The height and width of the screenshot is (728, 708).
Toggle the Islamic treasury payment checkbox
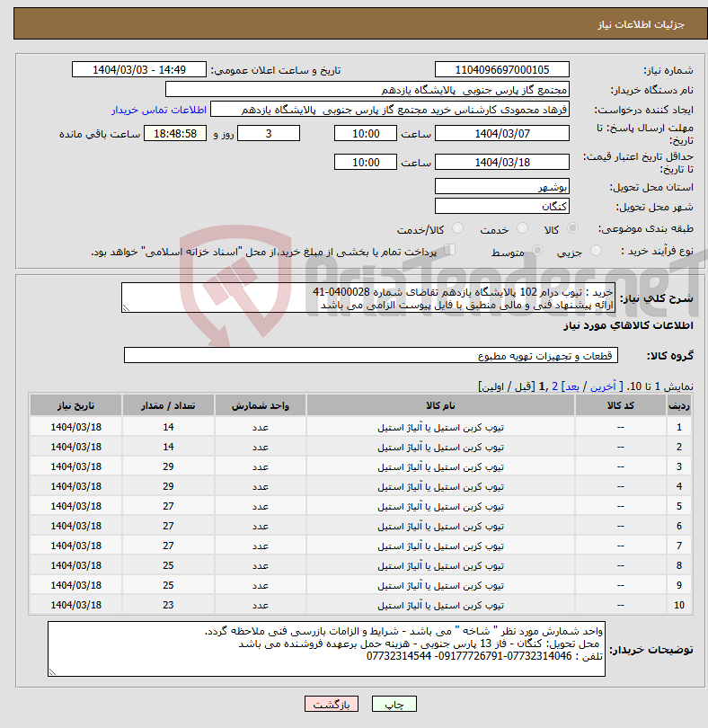coord(449,250)
